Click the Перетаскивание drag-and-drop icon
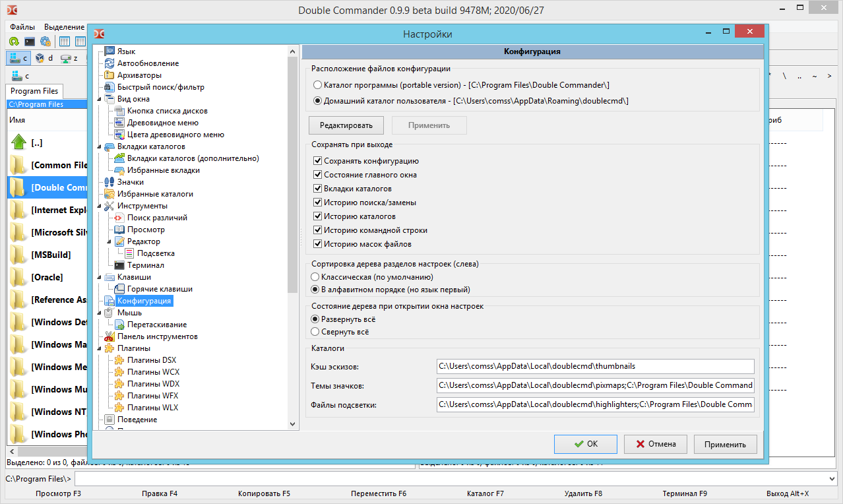 pos(119,325)
